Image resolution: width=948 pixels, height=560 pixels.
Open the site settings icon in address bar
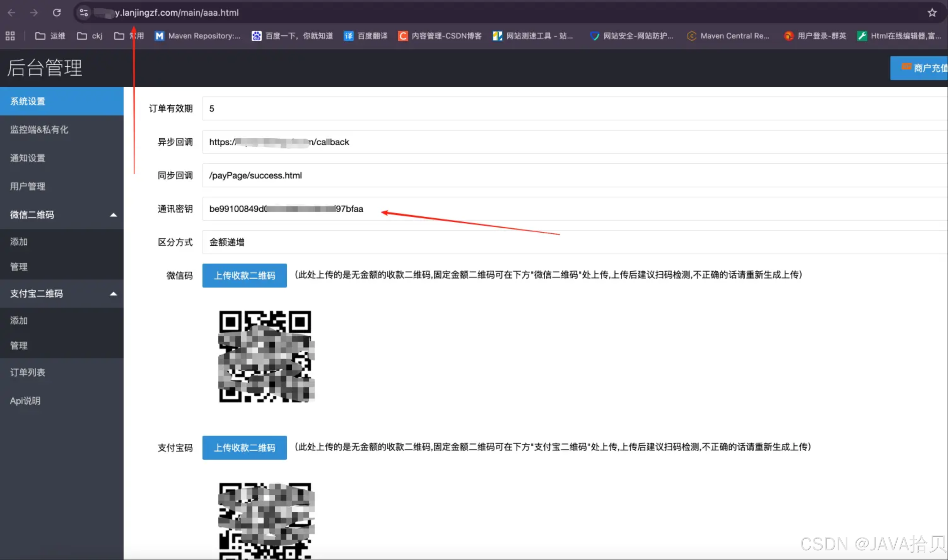tap(84, 13)
